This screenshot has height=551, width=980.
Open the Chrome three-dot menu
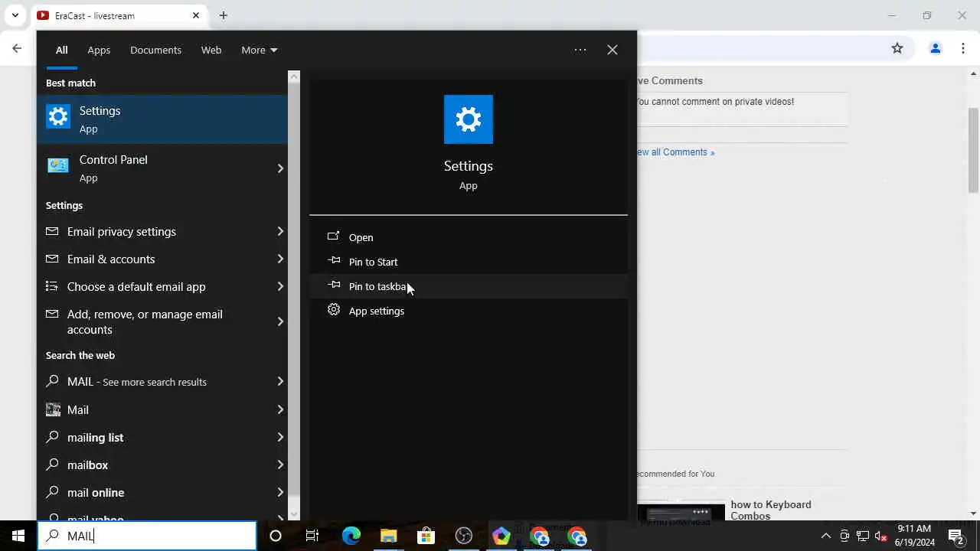[963, 48]
